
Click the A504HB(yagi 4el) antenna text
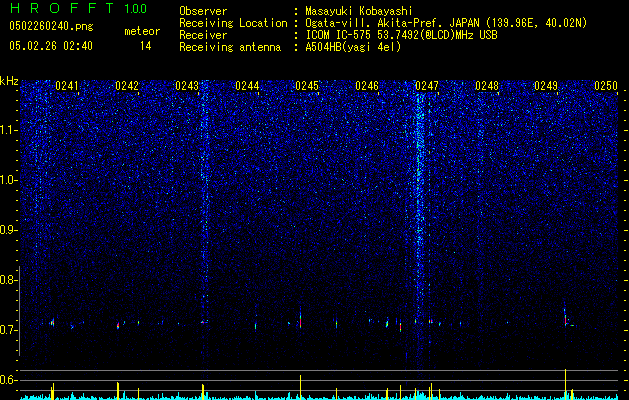pyautogui.click(x=353, y=47)
